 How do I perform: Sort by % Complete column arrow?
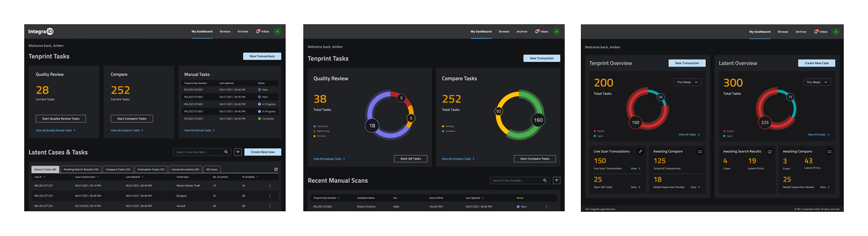click(258, 177)
